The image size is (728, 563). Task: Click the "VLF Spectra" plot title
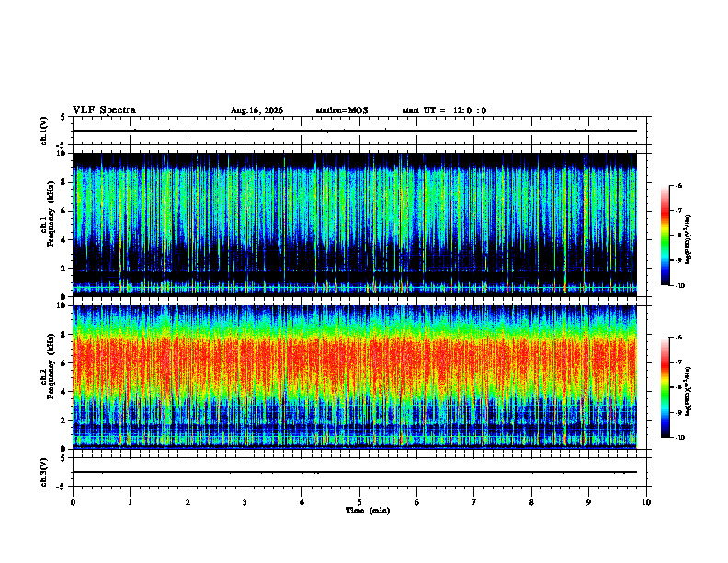pyautogui.click(x=105, y=110)
